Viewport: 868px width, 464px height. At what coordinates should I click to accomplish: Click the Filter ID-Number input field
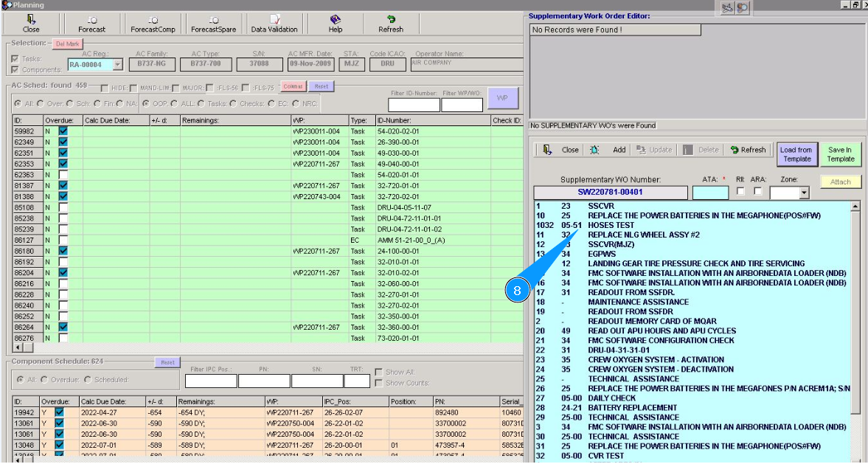coord(414,105)
